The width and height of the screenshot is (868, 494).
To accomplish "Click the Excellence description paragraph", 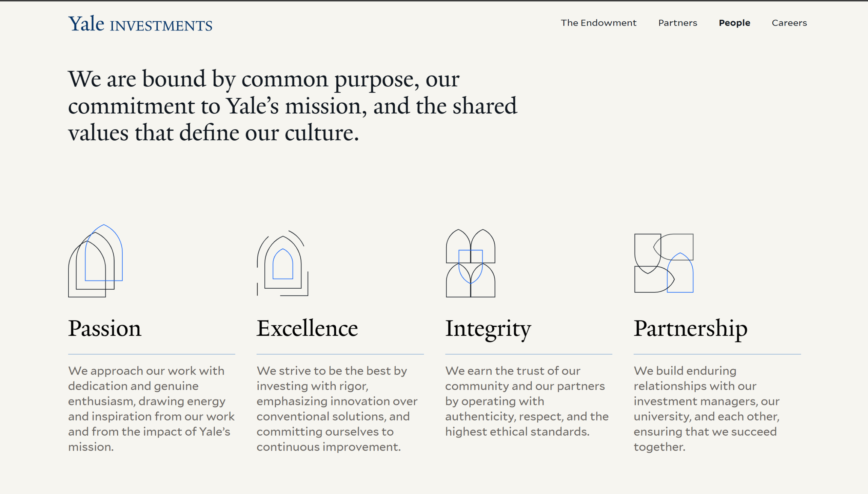I will (x=337, y=409).
